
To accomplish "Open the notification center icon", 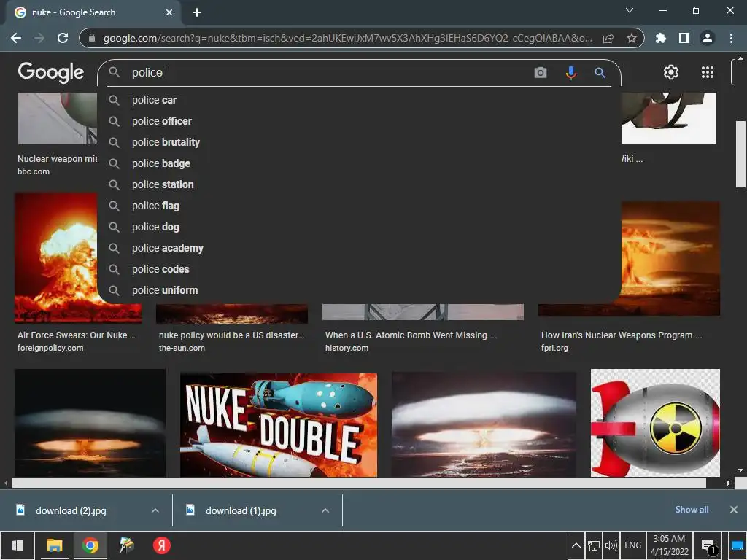I will coord(708,545).
